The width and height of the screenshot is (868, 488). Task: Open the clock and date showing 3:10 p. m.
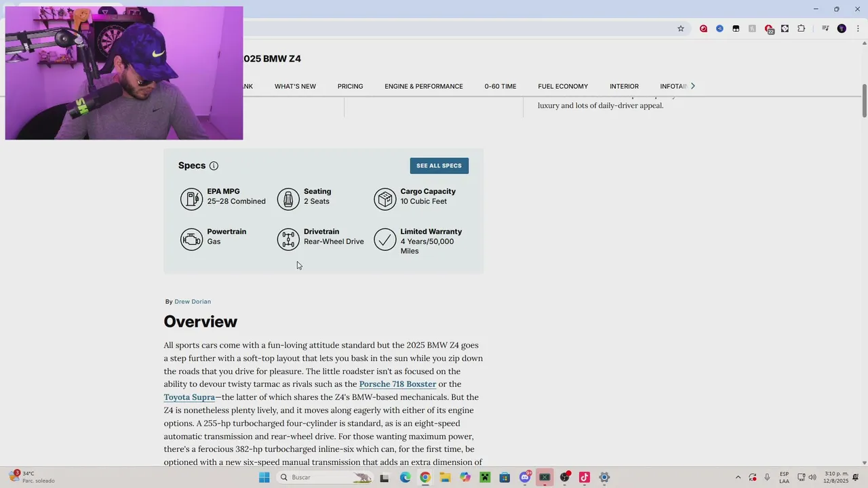[x=836, y=477]
